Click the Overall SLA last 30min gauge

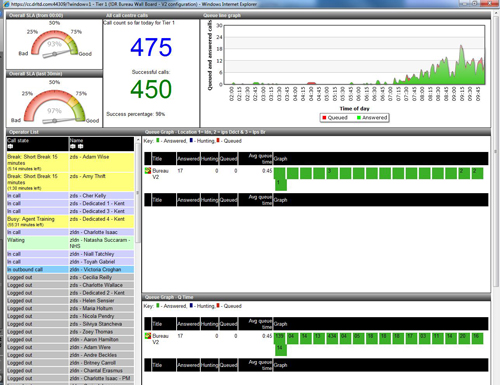point(54,102)
